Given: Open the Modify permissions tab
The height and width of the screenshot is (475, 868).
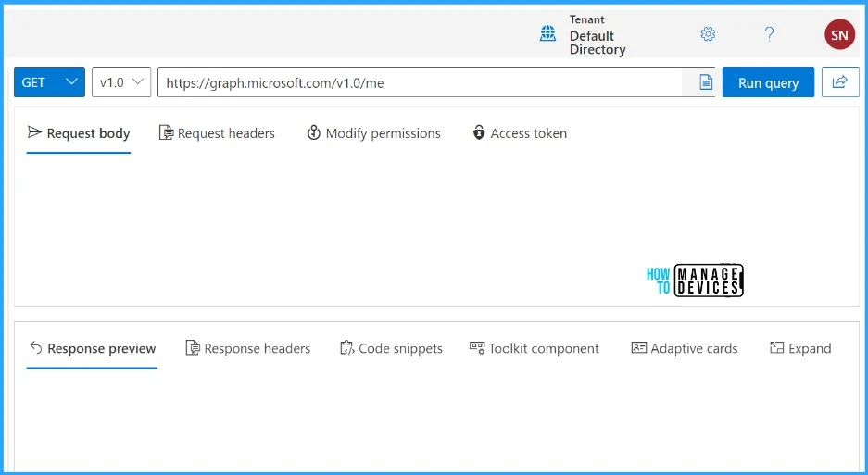Looking at the screenshot, I should click(373, 133).
